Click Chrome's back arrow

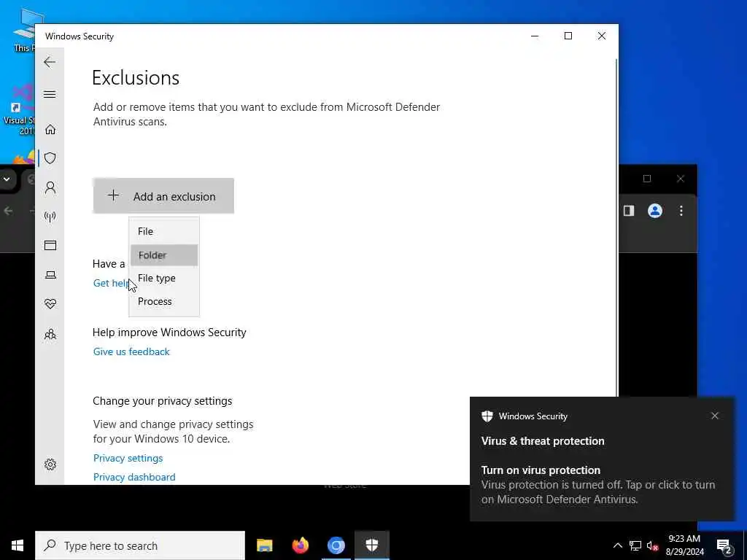(x=8, y=211)
